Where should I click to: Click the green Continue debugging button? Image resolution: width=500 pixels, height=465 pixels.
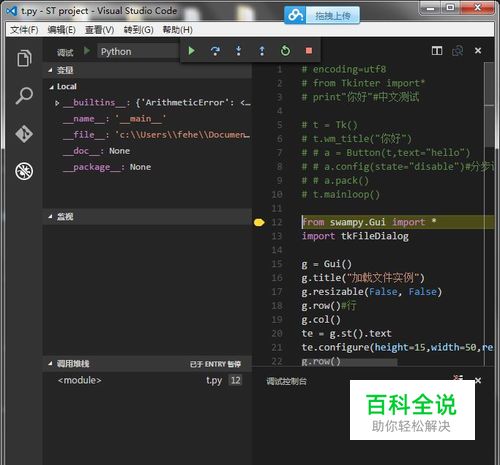191,51
